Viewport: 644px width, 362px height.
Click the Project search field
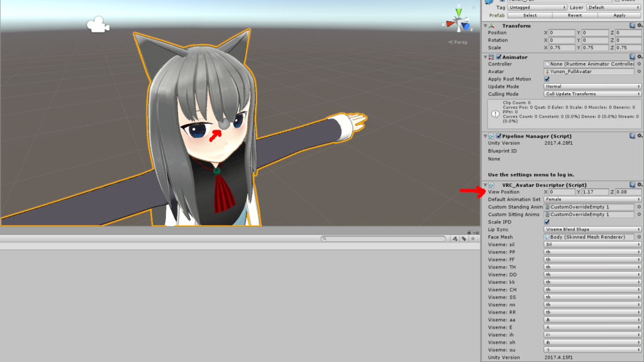[x=384, y=239]
